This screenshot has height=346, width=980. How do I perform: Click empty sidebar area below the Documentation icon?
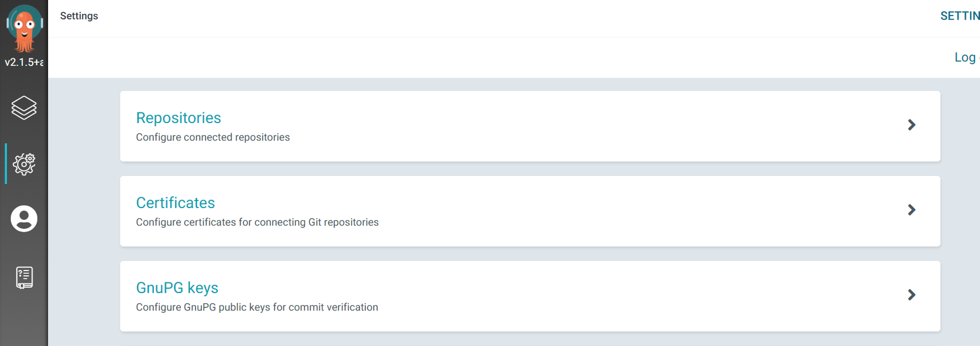click(24, 321)
